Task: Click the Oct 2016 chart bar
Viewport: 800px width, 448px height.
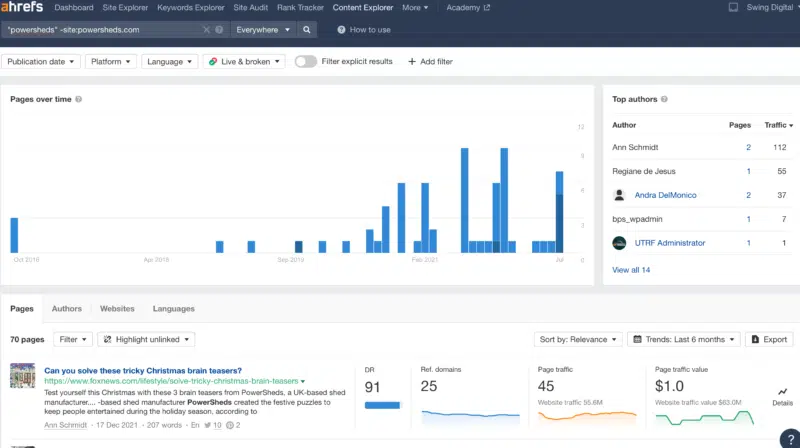Action: coord(14,235)
